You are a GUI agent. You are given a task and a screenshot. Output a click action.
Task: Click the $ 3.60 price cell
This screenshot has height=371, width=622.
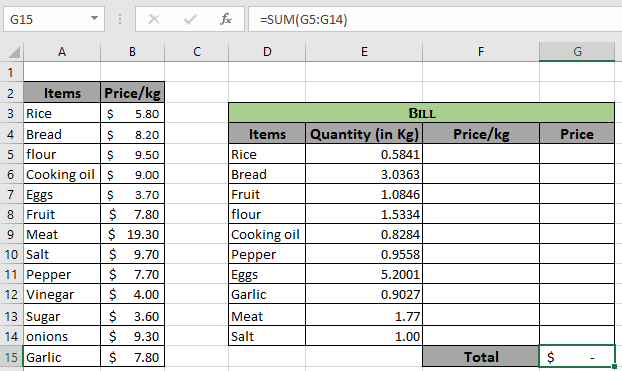click(x=132, y=316)
